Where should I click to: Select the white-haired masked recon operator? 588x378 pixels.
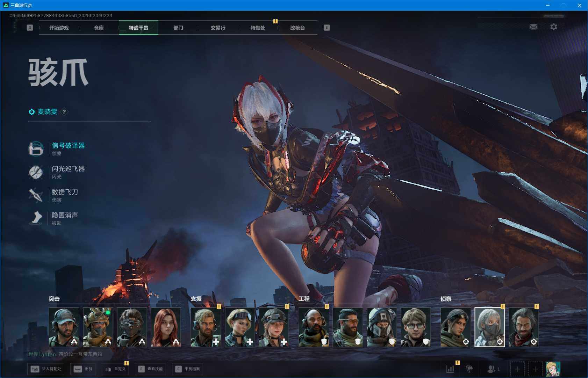click(x=490, y=327)
